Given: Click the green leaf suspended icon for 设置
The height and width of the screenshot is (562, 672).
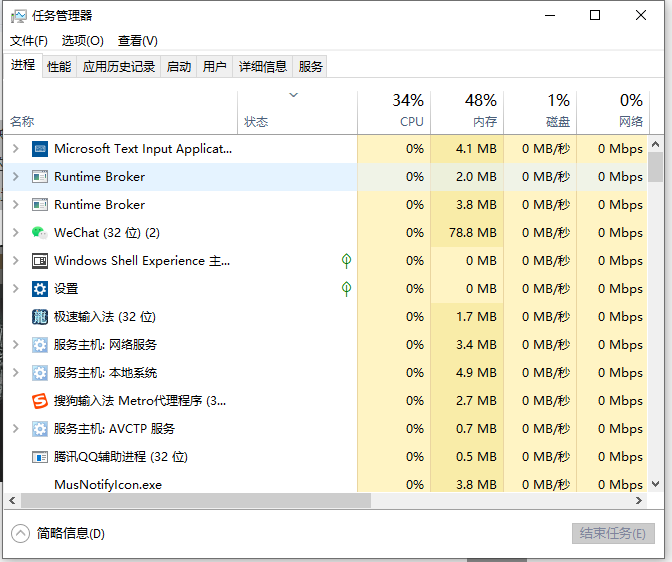Looking at the screenshot, I should click(x=346, y=289).
